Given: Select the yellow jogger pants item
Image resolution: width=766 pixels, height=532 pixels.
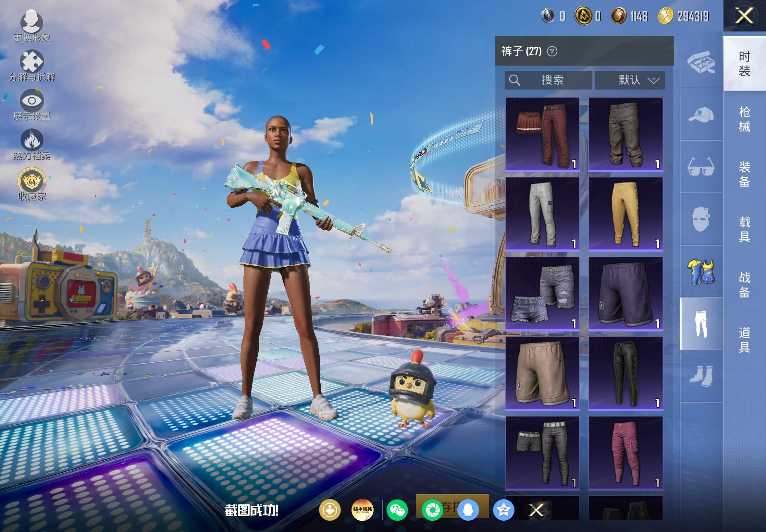Looking at the screenshot, I should point(625,214).
